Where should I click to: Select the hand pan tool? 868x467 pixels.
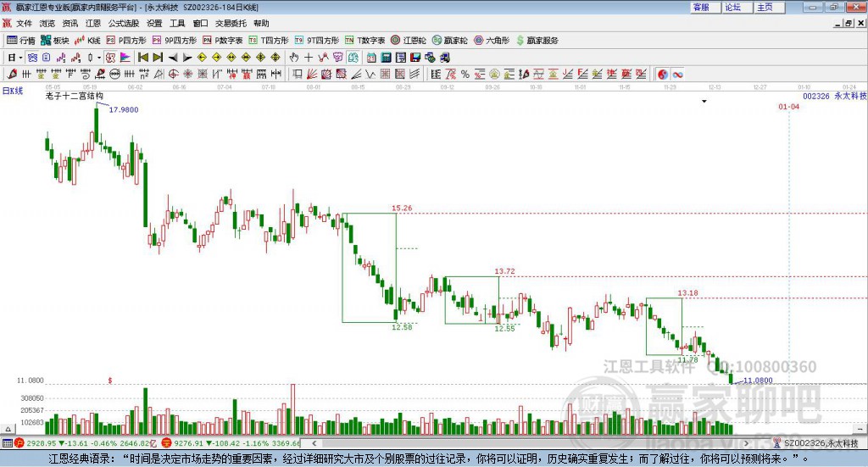(294, 58)
